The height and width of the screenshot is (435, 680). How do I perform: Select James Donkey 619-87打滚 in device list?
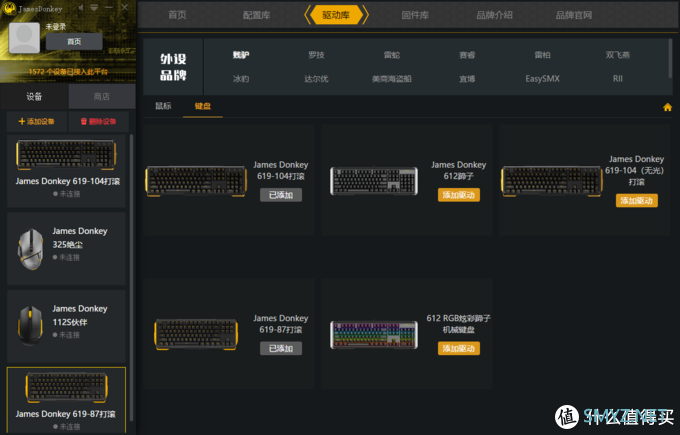click(x=66, y=400)
